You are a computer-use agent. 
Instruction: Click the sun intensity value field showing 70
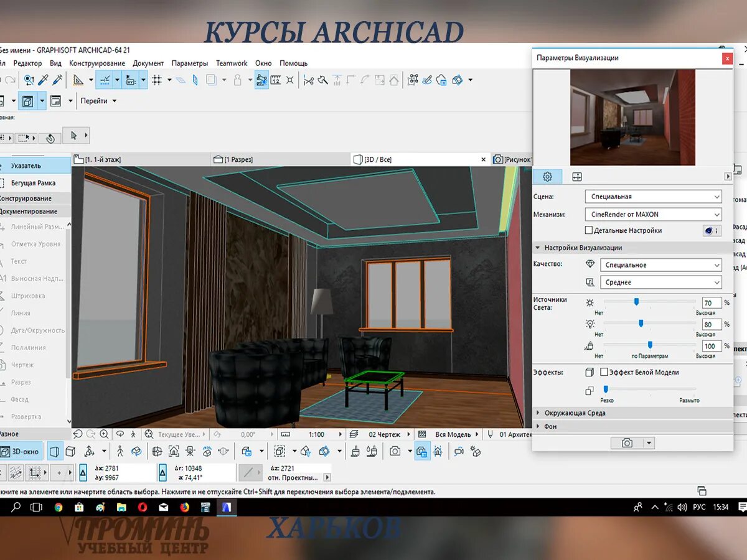click(x=712, y=302)
